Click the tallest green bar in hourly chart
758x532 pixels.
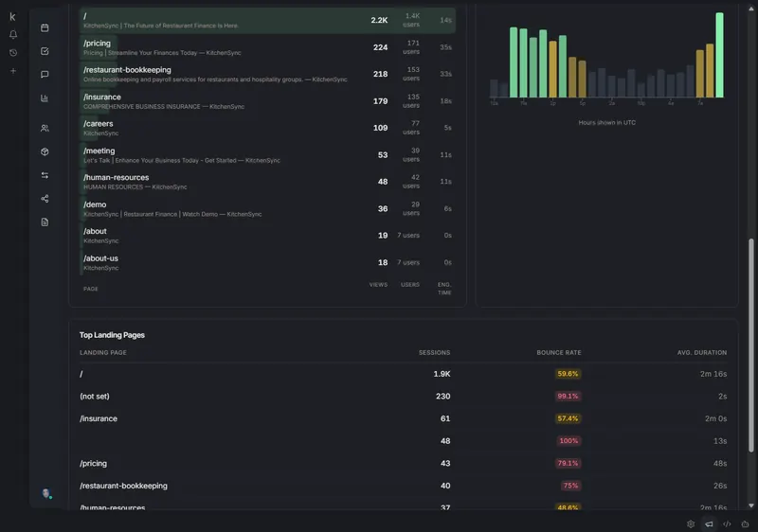[x=720, y=55]
